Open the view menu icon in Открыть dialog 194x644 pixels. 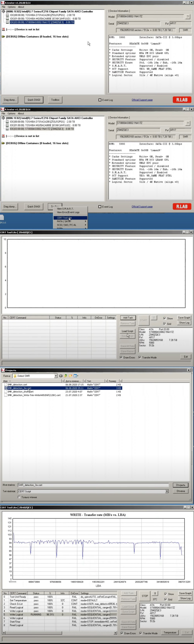76,376
